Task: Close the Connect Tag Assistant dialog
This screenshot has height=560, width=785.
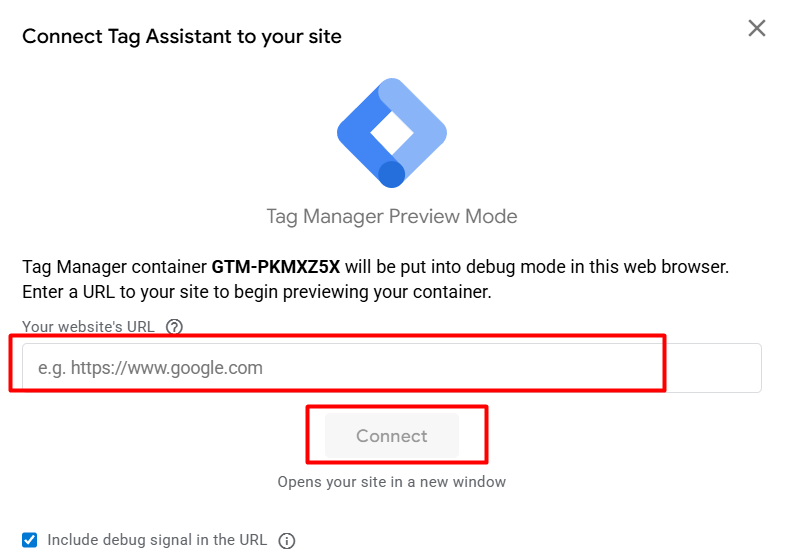Action: [757, 28]
